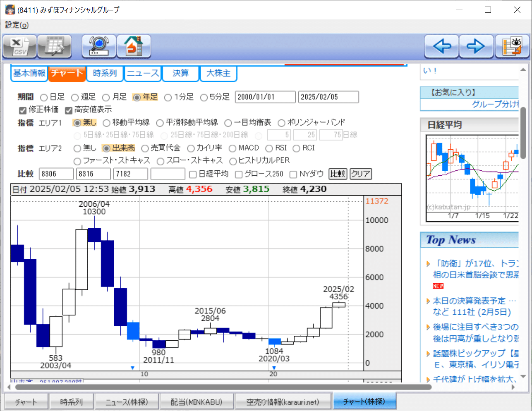Select the 1分足 radio button
The height and width of the screenshot is (411, 532).
(168, 97)
